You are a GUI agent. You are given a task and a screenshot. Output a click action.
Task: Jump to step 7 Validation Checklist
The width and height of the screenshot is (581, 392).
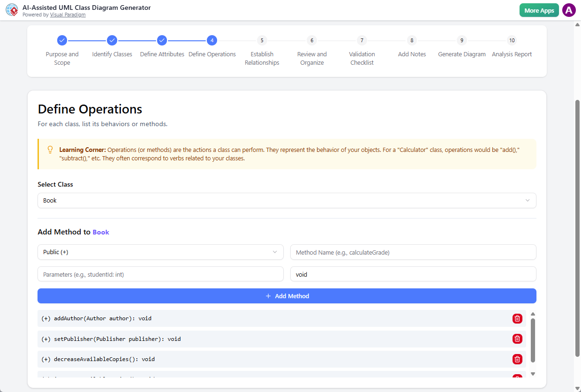point(362,40)
